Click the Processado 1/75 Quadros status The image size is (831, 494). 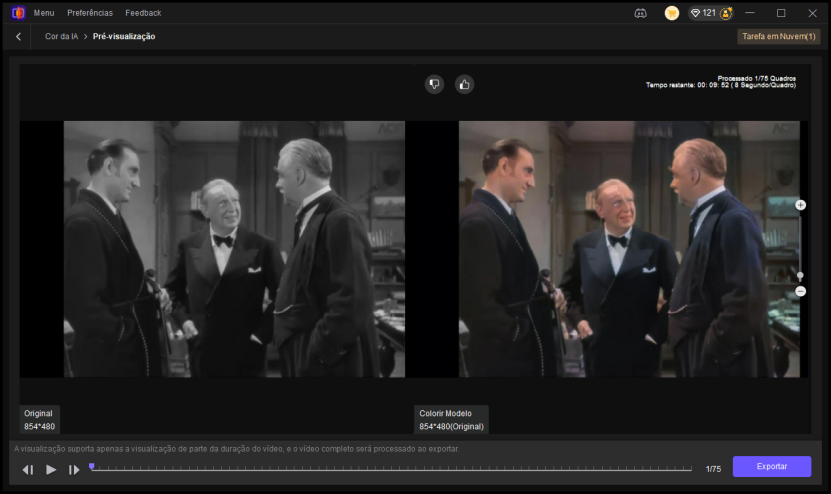coord(756,78)
